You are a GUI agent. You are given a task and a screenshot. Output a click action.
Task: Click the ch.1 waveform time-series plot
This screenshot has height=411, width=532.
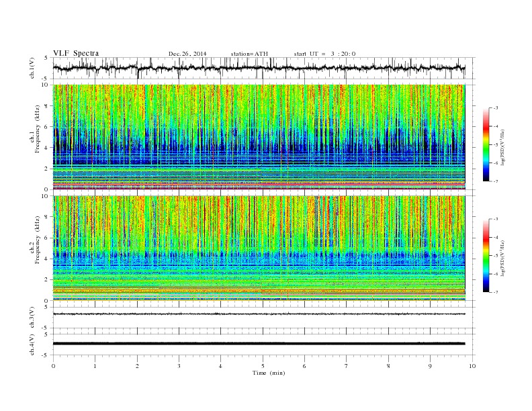[x=263, y=68]
